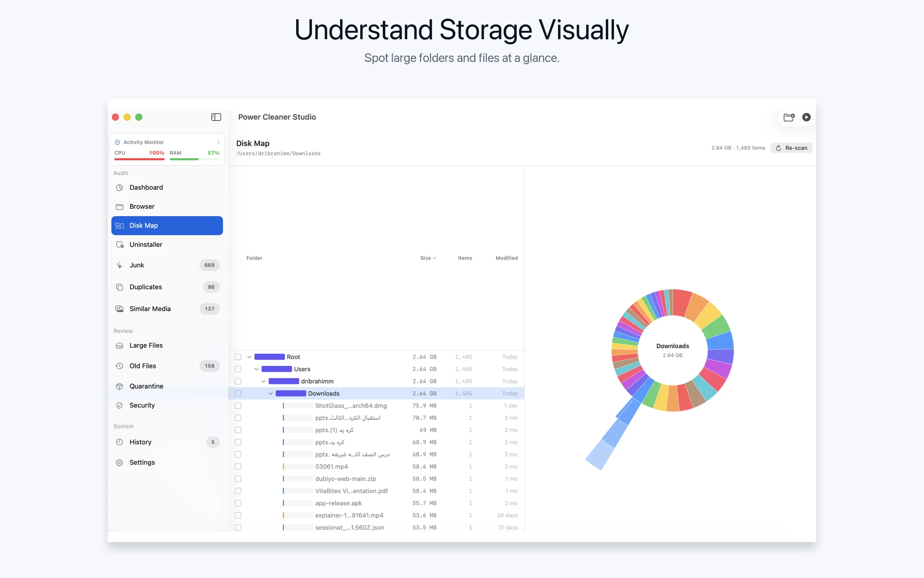Viewport: 924px width, 578px height.
Task: Check the app-release.apk checkbox
Action: click(238, 503)
